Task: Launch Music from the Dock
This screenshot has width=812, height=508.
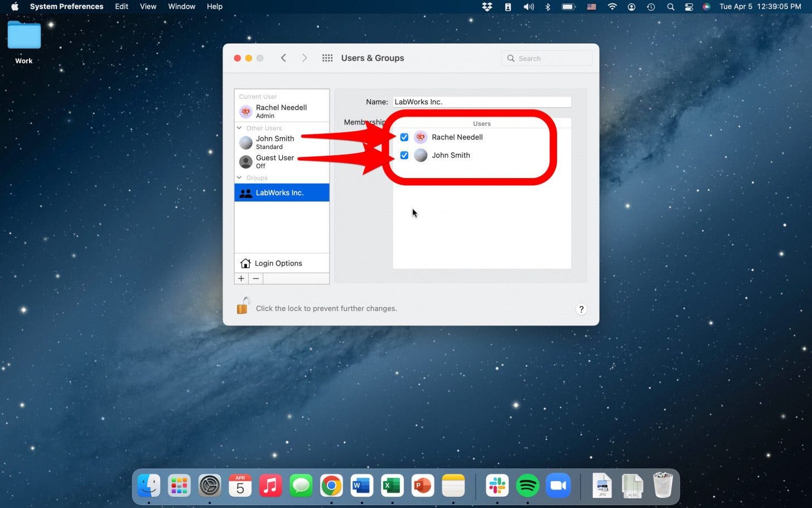Action: (x=270, y=486)
